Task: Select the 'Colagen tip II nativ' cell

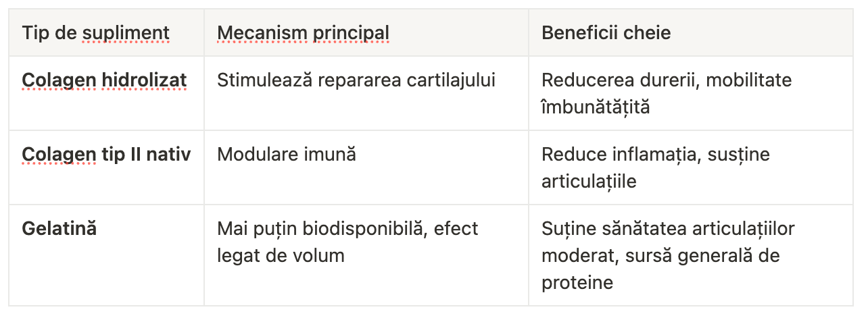Action: pyautogui.click(x=106, y=167)
